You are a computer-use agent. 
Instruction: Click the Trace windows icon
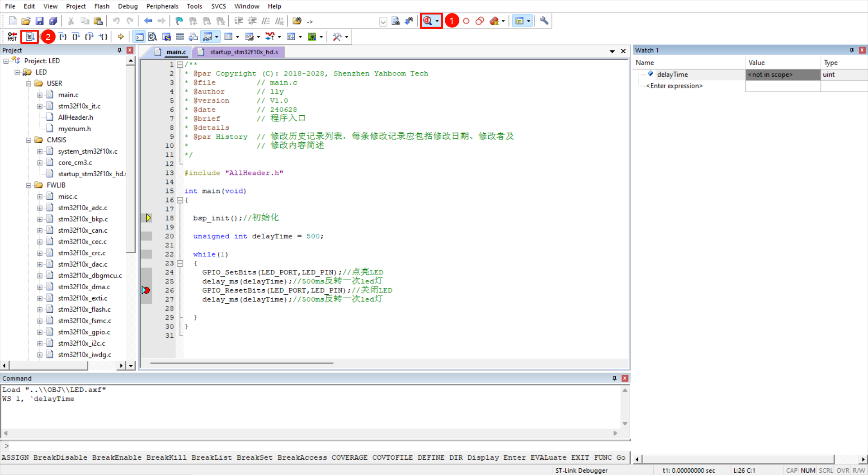click(x=291, y=37)
